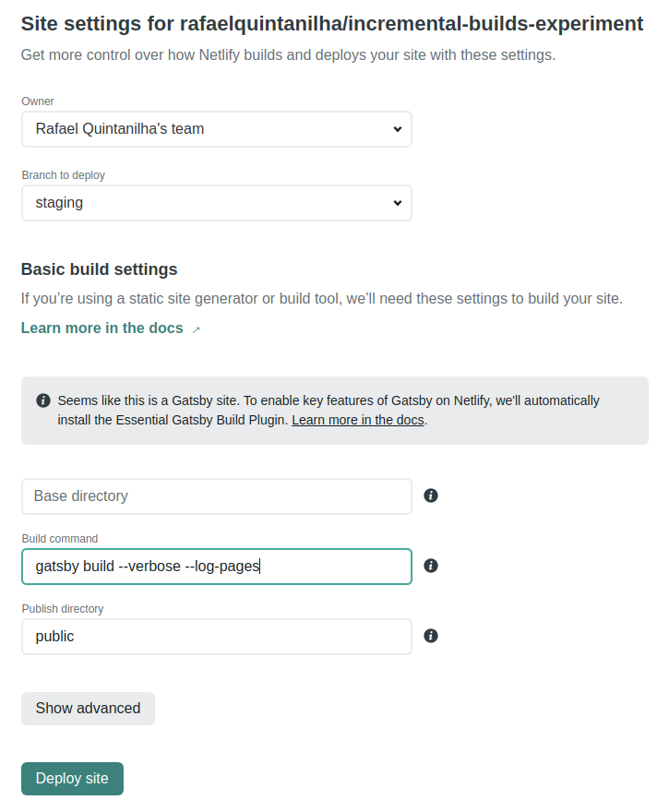Image resolution: width=669 pixels, height=812 pixels.
Task: Click the info icon in the Gatsby notice
Action: [43, 400]
